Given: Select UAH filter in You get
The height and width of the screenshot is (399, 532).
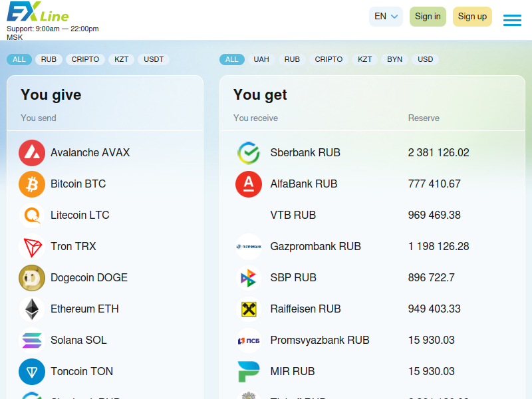Looking at the screenshot, I should point(261,59).
